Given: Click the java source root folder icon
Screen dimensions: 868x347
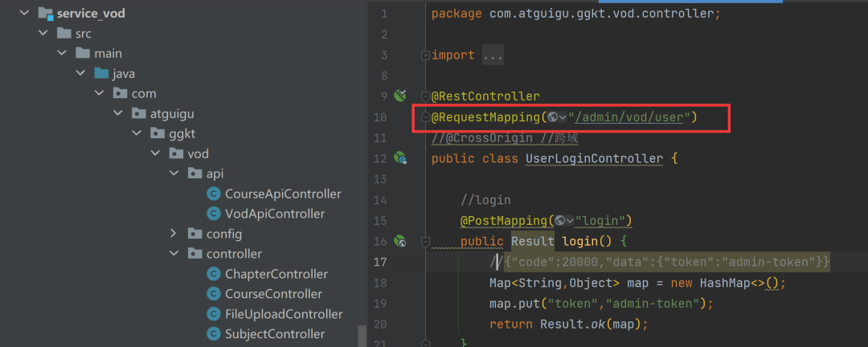Looking at the screenshot, I should pyautogui.click(x=100, y=74).
